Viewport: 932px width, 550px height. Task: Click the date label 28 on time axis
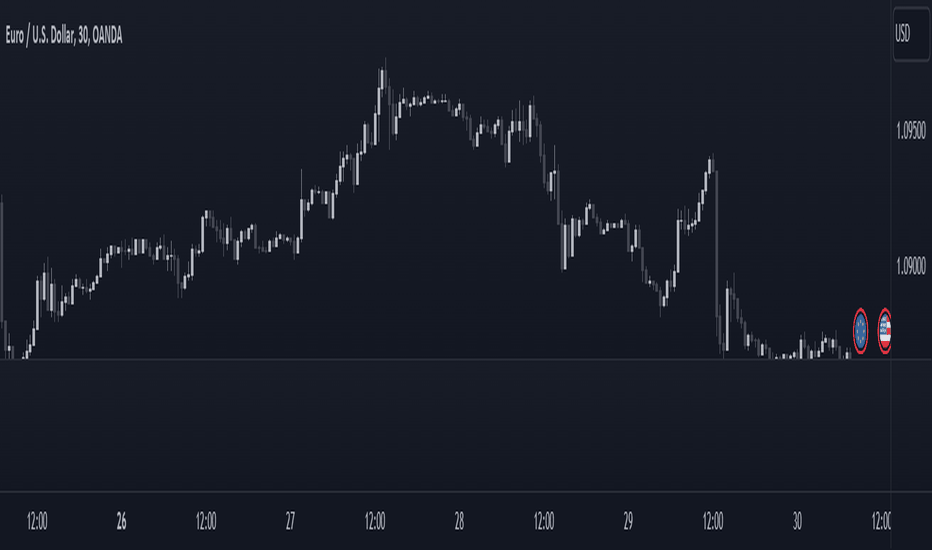click(x=459, y=521)
